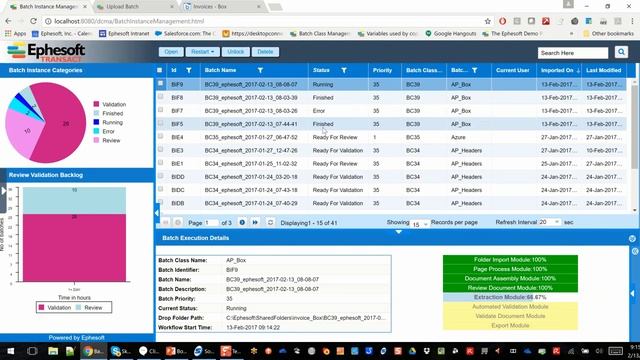The width and height of the screenshot is (640, 360).
Task: Open the Batch Name column filter icon
Action: coord(260,70)
